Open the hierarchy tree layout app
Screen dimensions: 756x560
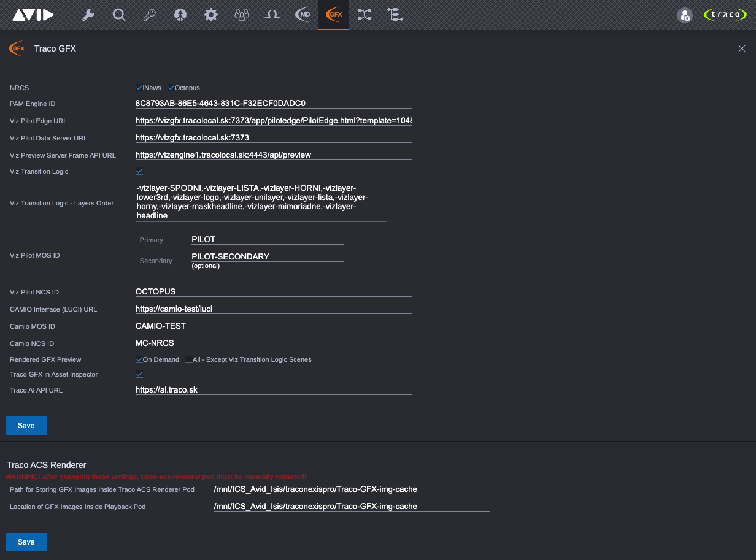click(395, 15)
